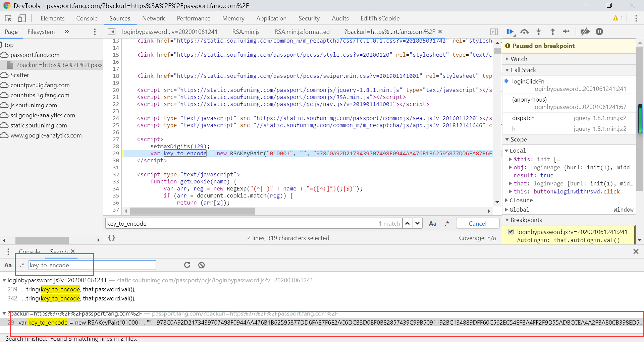Viewport: 644px width, 342px height.
Task: Deactivate all breakpoints
Action: point(585,32)
